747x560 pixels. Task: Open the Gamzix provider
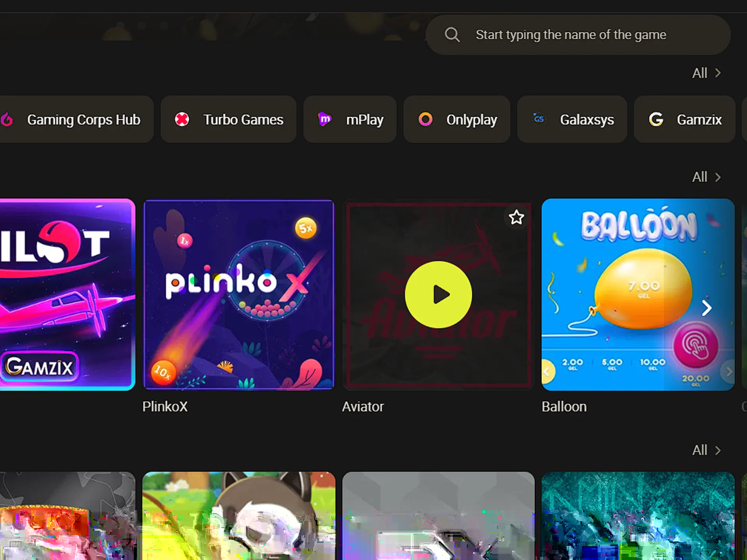[x=685, y=119]
